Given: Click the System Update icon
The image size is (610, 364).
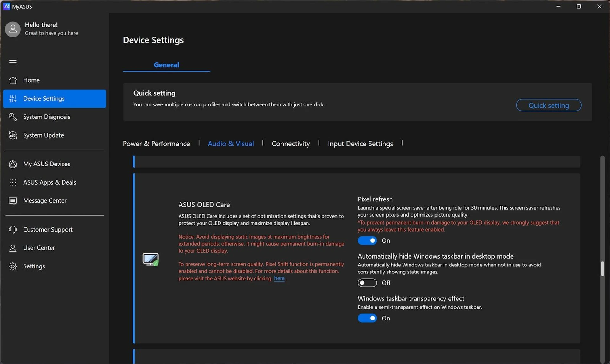Looking at the screenshot, I should coord(13,135).
